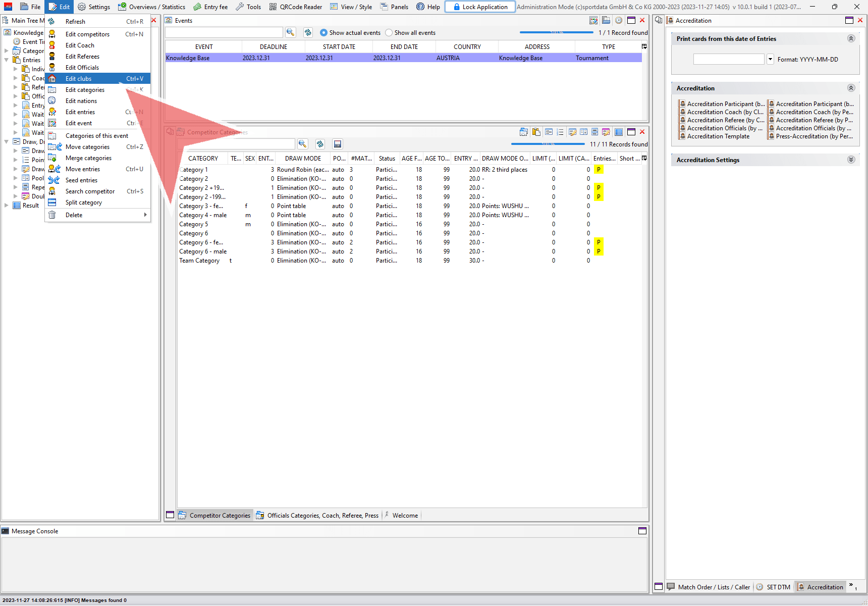Click the print cards date input field

(x=728, y=59)
